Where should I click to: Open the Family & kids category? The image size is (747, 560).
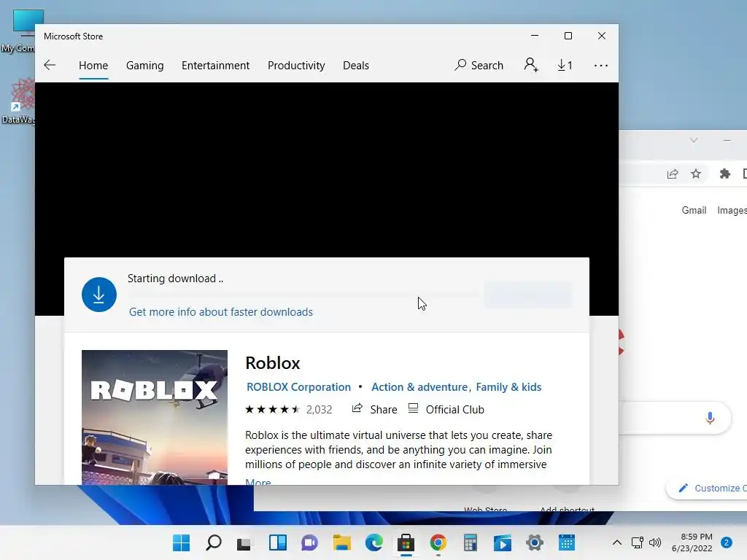pos(508,387)
